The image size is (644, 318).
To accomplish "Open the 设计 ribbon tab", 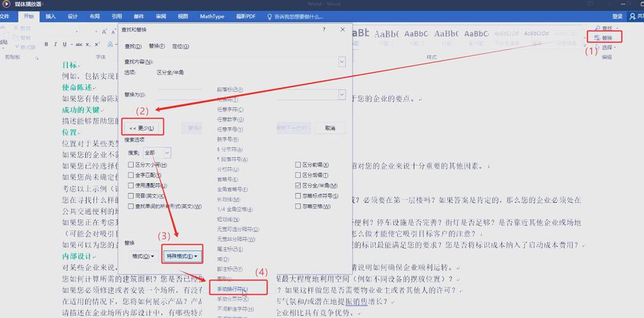I will pos(73,17).
